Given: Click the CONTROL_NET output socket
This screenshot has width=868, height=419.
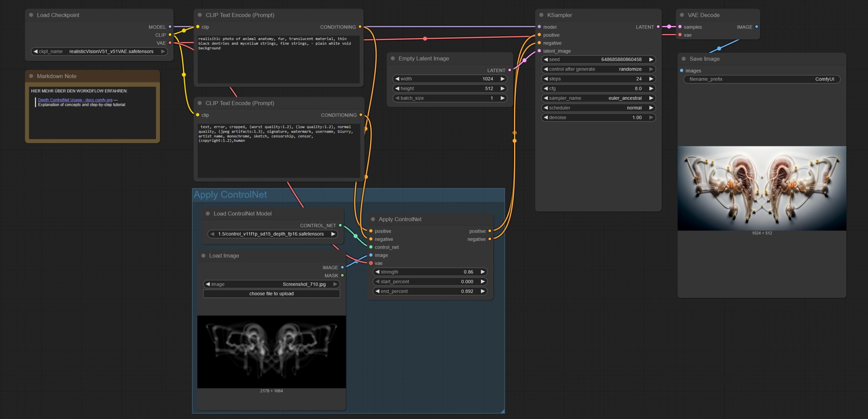Looking at the screenshot, I should pos(340,225).
